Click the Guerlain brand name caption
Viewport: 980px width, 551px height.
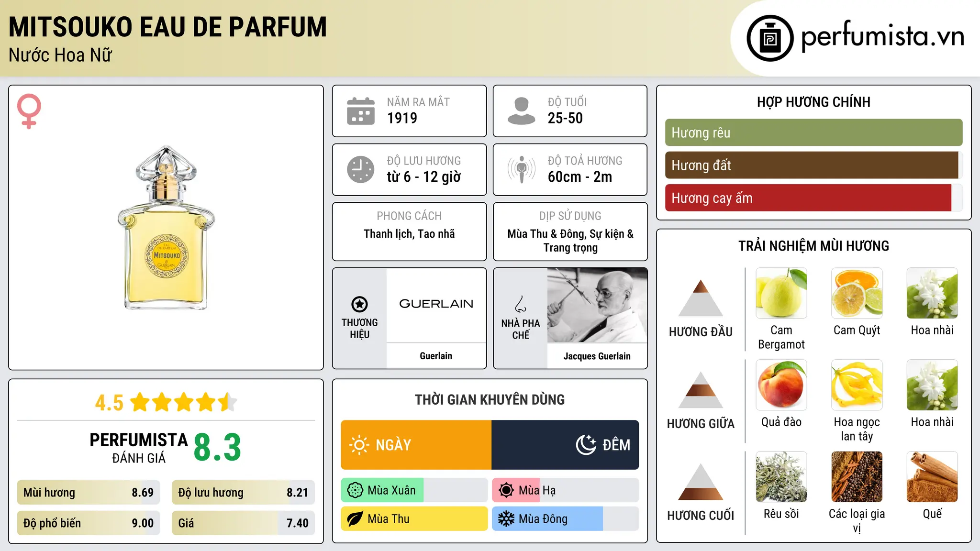(436, 356)
